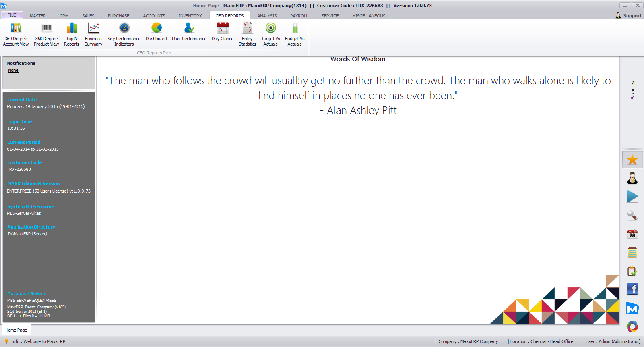Screen dimensions: 644x347
Task: Open the wrench tools icon in sidebar
Action: coord(632,216)
